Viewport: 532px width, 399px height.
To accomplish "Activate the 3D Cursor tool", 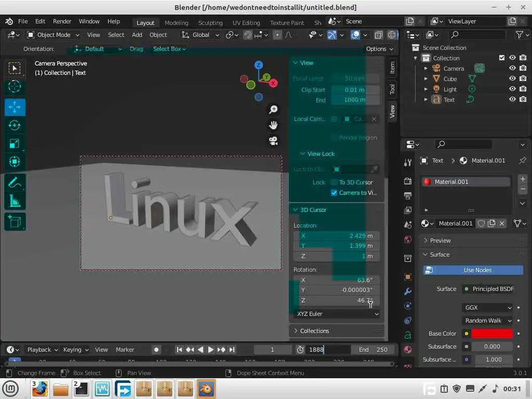I will (15, 87).
